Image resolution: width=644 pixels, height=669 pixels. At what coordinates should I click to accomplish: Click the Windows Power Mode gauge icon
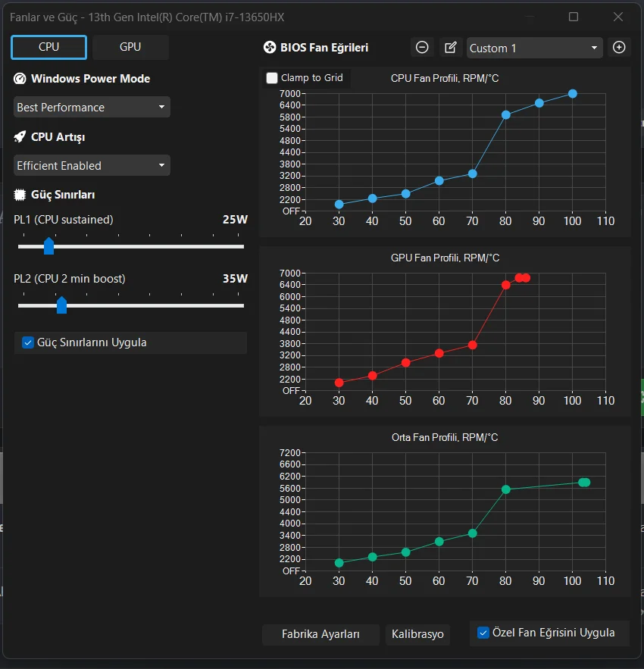tap(20, 79)
